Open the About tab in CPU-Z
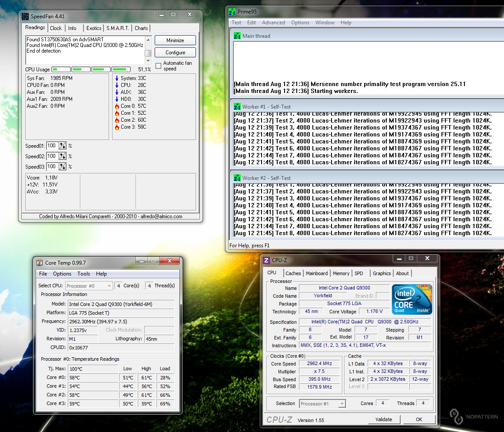The image size is (504, 432). click(x=402, y=273)
